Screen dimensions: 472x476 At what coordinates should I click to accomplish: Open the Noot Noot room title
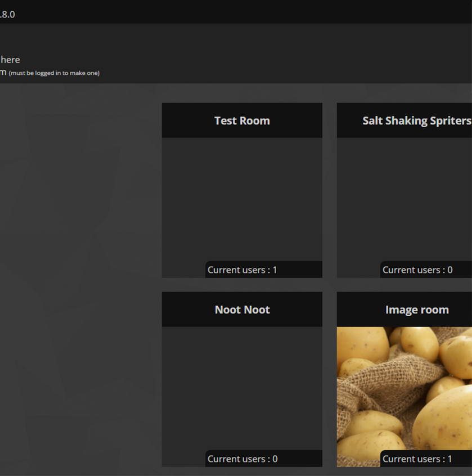(x=242, y=309)
